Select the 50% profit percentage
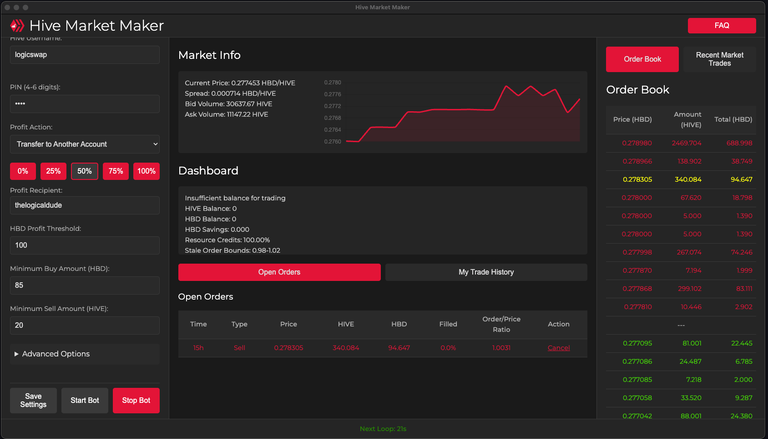 [85, 171]
